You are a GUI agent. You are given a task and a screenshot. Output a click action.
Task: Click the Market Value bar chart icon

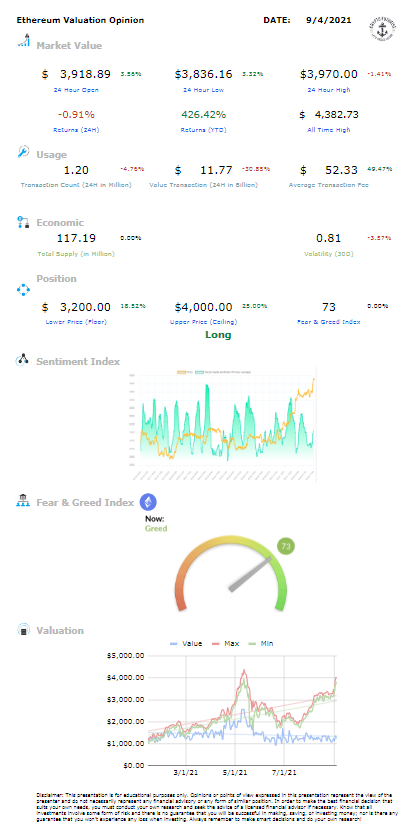tap(24, 41)
